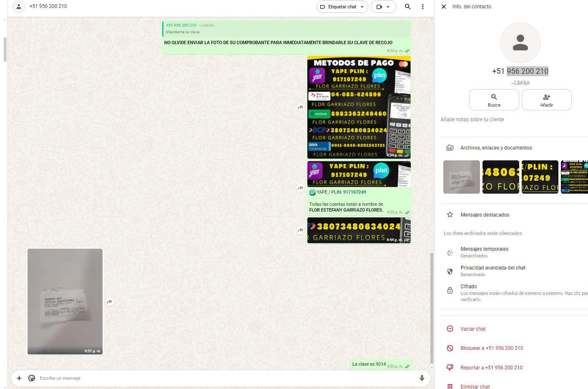The height and width of the screenshot is (389, 588).
Task: Click the plus attach icon
Action: tap(19, 378)
